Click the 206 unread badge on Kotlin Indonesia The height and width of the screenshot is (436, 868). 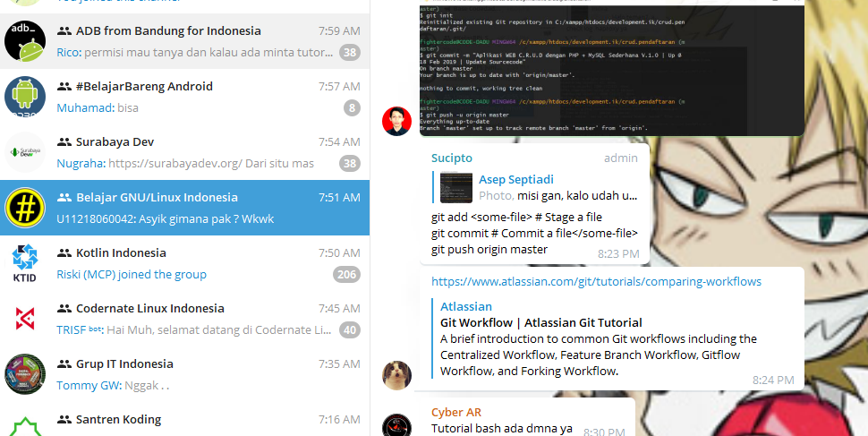[x=346, y=275]
